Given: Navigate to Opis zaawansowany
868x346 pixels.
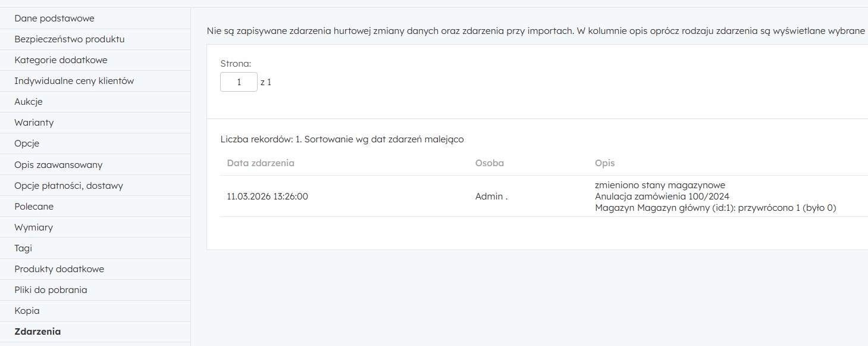Looking at the screenshot, I should (x=58, y=165).
